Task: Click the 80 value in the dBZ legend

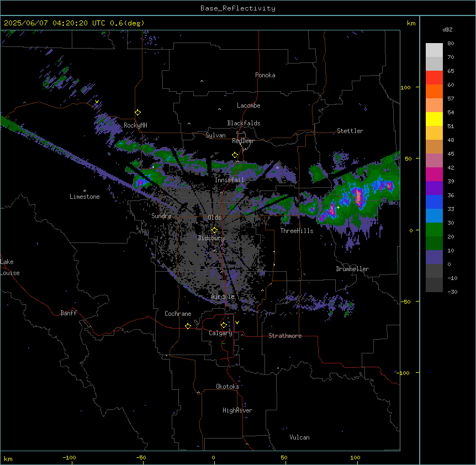Action: (451, 44)
